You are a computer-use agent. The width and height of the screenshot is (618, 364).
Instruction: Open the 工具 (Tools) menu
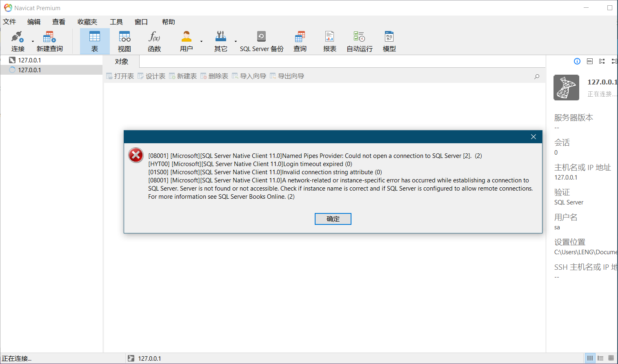[116, 22]
